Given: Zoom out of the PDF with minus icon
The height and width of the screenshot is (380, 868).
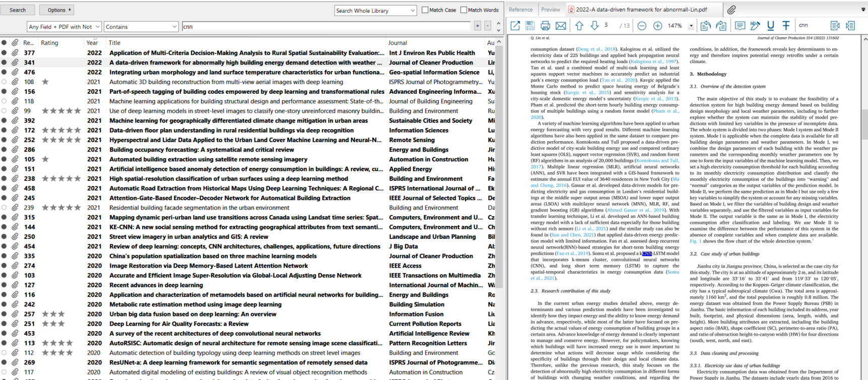Looking at the screenshot, I should 642,26.
